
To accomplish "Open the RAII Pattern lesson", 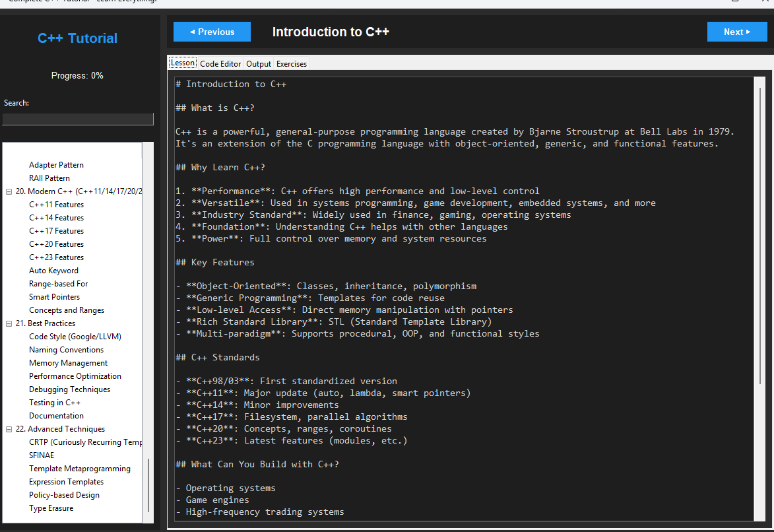I will [49, 178].
